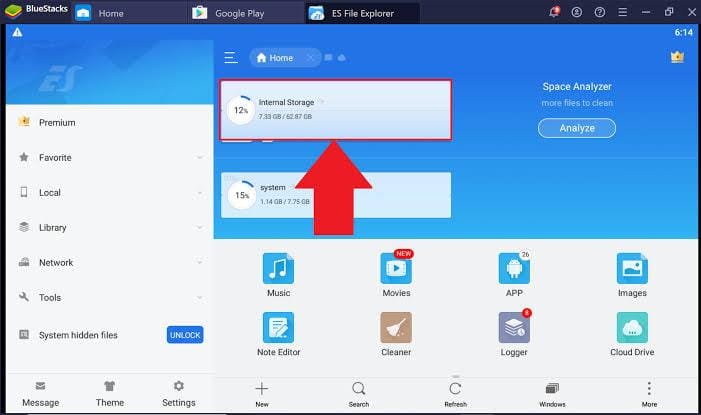Open Cloud Drive
Screen dimensions: 701x415
coord(632,334)
